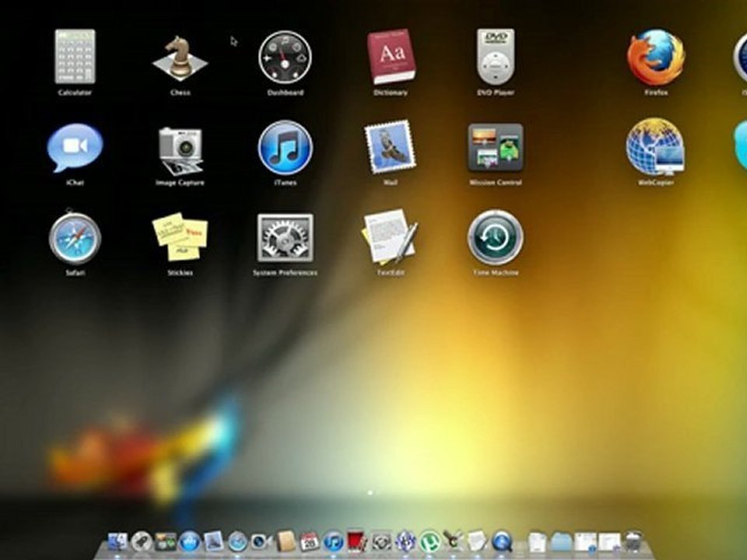Screen dimensions: 747x560
Task: Launch the TextEdit app
Action: coord(390,236)
